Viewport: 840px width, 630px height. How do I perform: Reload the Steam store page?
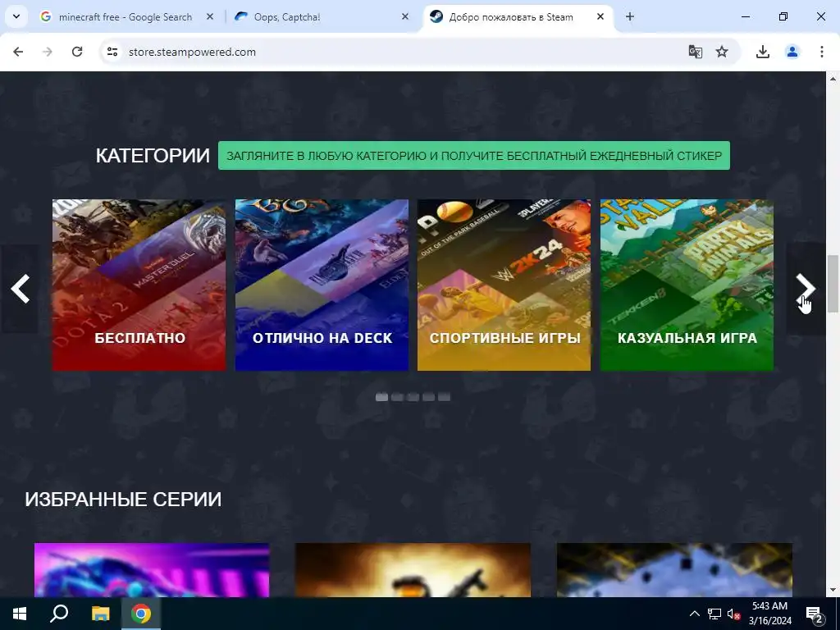point(77,52)
